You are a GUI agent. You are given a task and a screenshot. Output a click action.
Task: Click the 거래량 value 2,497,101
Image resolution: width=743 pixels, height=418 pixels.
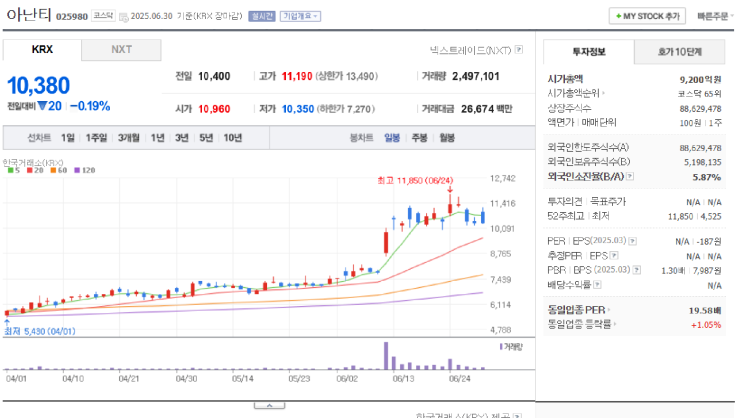[476, 76]
